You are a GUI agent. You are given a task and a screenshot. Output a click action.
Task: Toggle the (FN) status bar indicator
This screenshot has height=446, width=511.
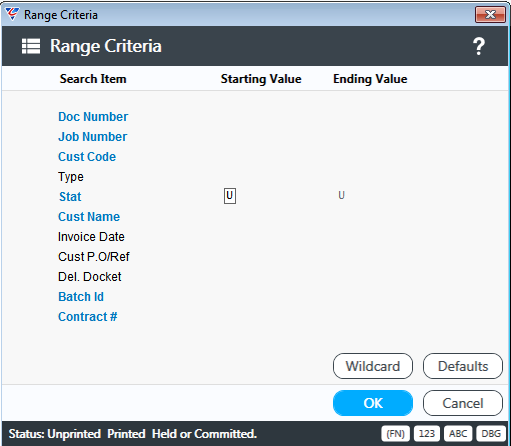pos(395,433)
